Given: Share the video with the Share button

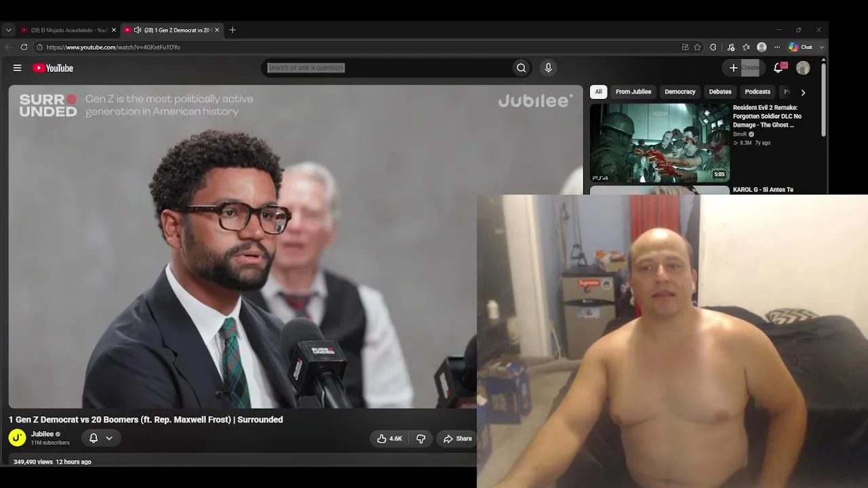Looking at the screenshot, I should pos(458,439).
